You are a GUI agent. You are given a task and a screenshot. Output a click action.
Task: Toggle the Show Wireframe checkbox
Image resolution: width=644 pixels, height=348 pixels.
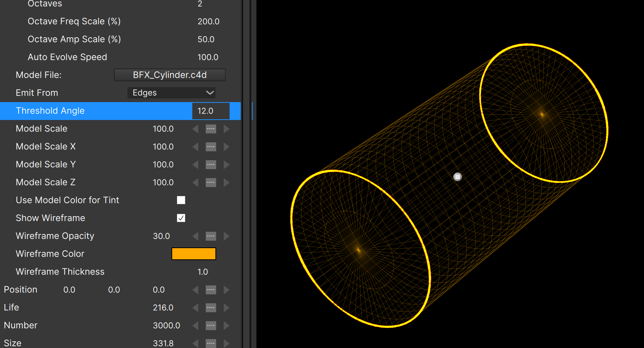click(181, 218)
